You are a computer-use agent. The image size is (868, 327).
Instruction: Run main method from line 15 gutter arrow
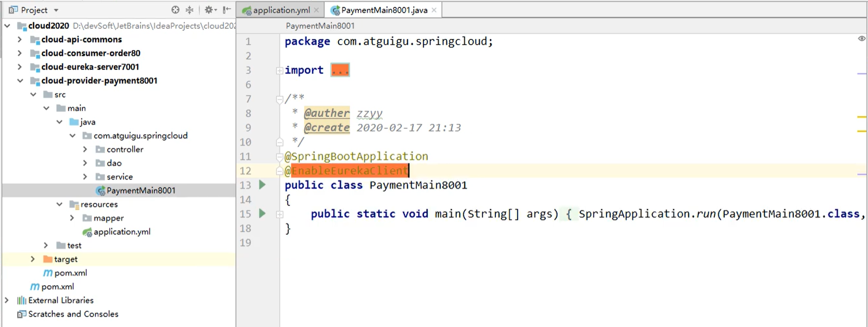click(262, 214)
